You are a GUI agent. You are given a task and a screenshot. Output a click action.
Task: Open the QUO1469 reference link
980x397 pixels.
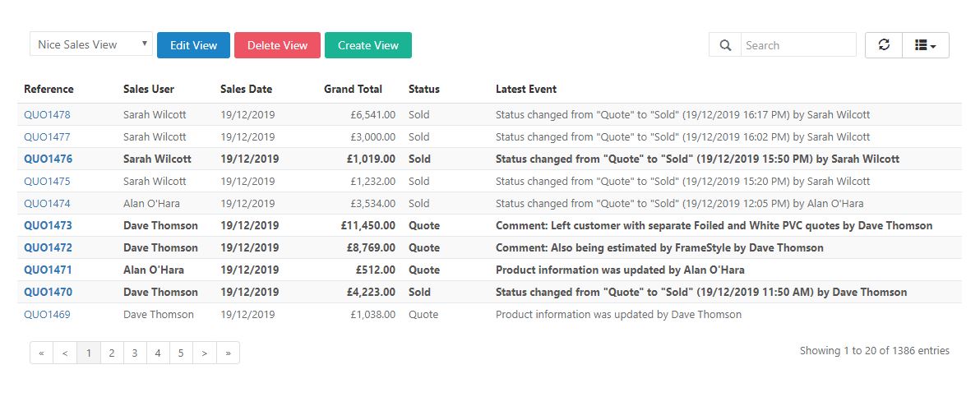pyautogui.click(x=48, y=314)
